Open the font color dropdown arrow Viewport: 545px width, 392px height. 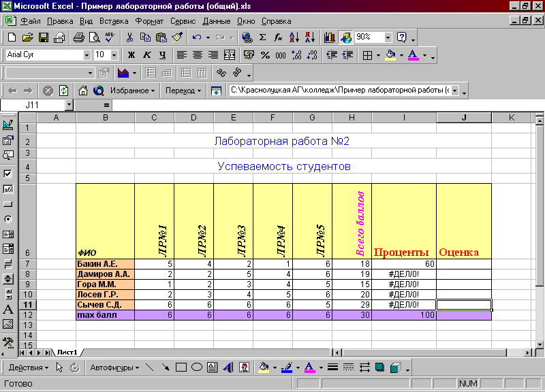pos(424,55)
